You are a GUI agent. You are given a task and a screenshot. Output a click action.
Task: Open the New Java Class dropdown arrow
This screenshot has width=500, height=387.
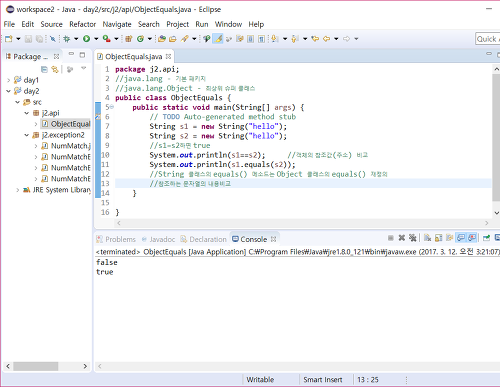point(150,39)
